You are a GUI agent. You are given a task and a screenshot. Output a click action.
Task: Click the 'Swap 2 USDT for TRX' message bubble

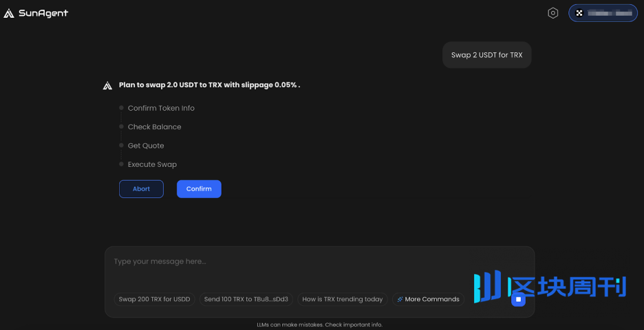(x=486, y=55)
